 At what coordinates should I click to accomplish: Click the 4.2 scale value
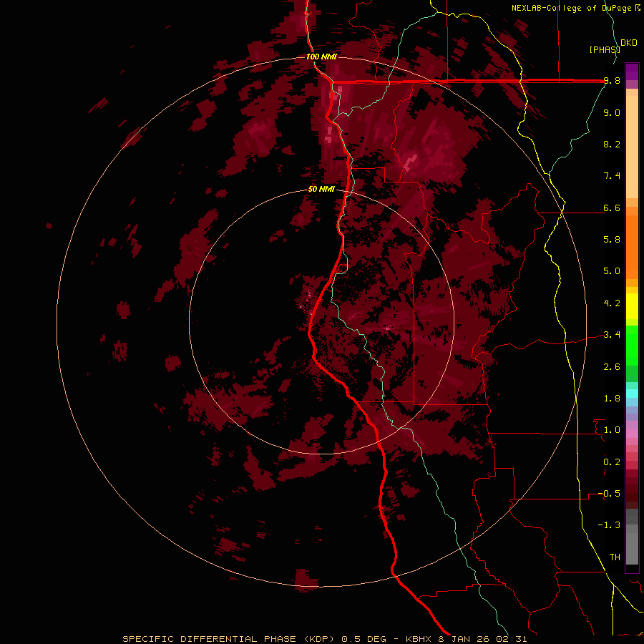[x=612, y=303]
